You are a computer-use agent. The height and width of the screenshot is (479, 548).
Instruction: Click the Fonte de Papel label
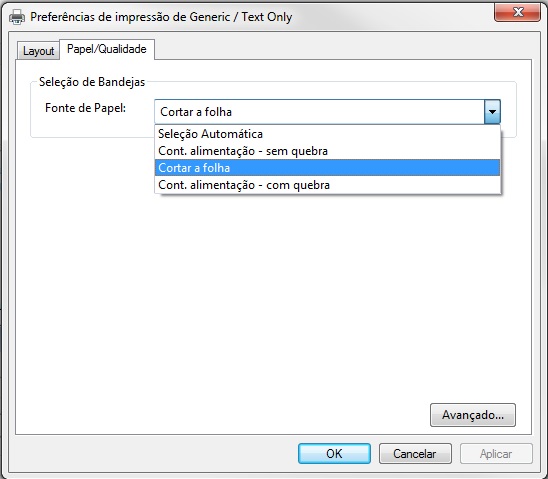click(x=85, y=108)
